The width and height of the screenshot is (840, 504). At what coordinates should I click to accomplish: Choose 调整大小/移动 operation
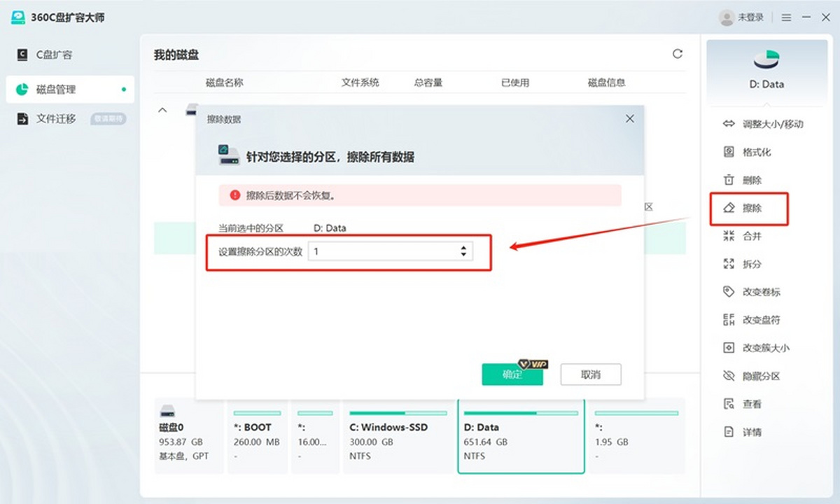pos(763,124)
